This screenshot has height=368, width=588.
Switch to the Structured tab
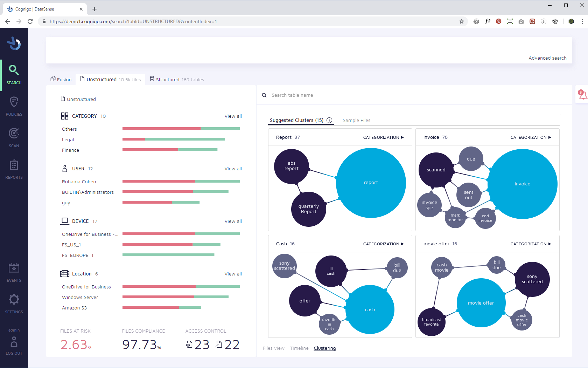(x=177, y=80)
